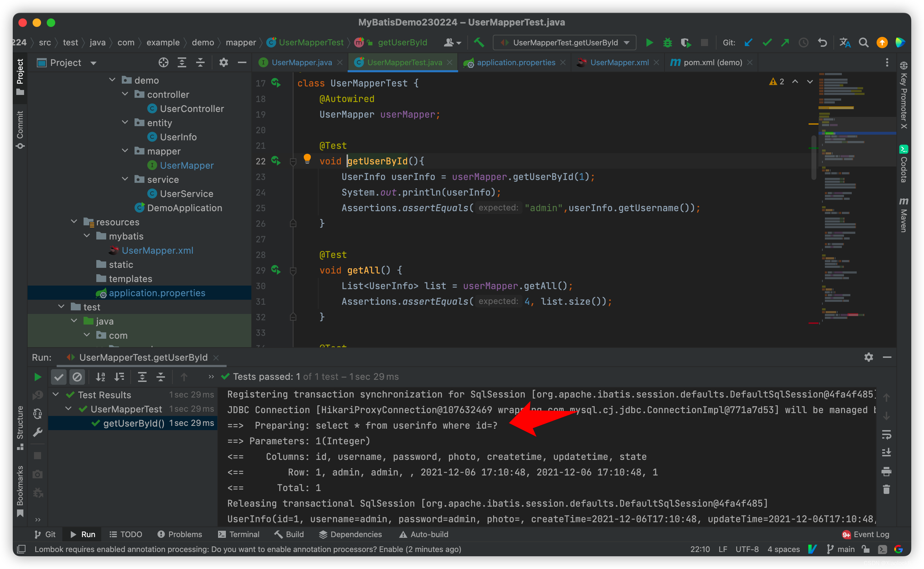Toggle Bookmarks tool window stripe
The image size is (924, 569).
(20, 491)
